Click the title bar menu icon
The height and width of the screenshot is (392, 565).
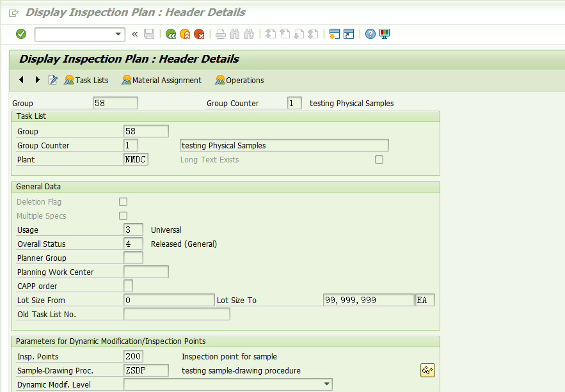coord(13,13)
